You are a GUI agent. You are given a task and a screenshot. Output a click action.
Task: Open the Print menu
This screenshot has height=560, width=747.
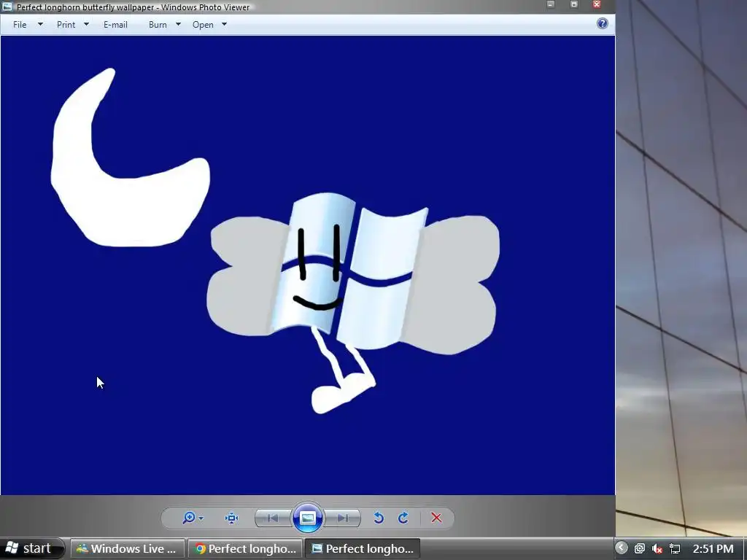[x=66, y=25]
